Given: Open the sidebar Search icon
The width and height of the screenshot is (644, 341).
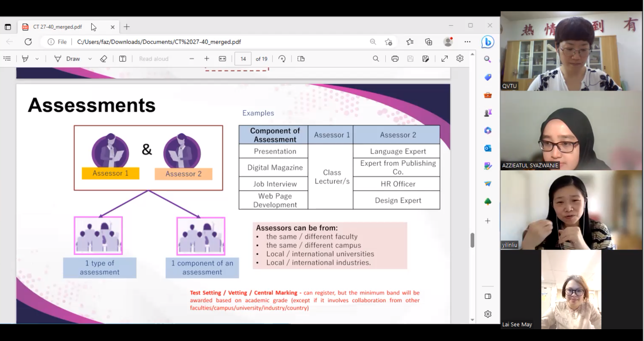Looking at the screenshot, I should point(488,59).
